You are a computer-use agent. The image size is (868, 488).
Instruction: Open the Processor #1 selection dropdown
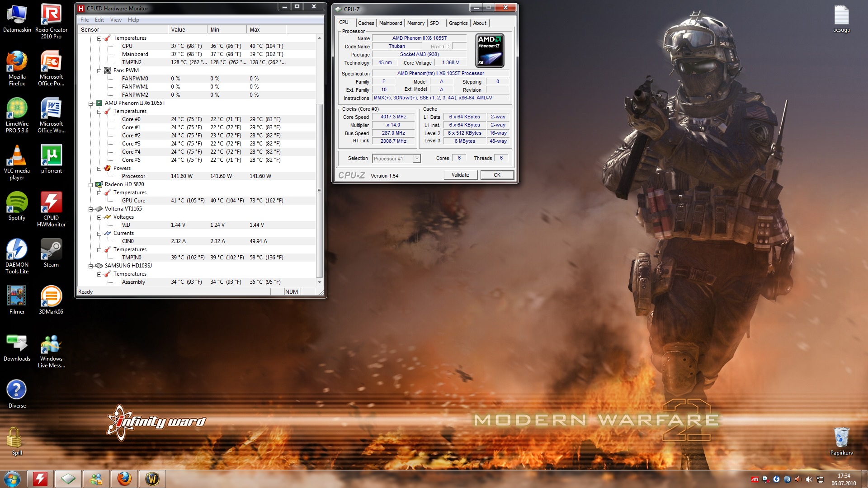(x=396, y=158)
